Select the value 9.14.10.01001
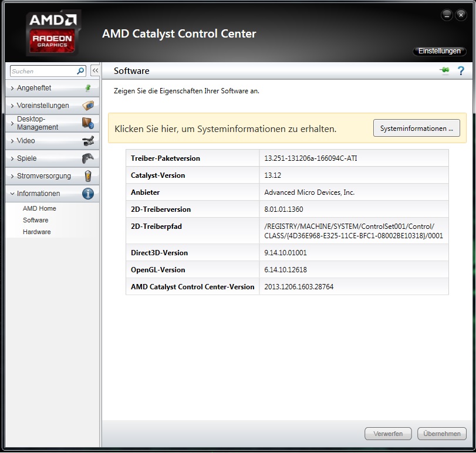This screenshot has height=453, width=476. 285,253
